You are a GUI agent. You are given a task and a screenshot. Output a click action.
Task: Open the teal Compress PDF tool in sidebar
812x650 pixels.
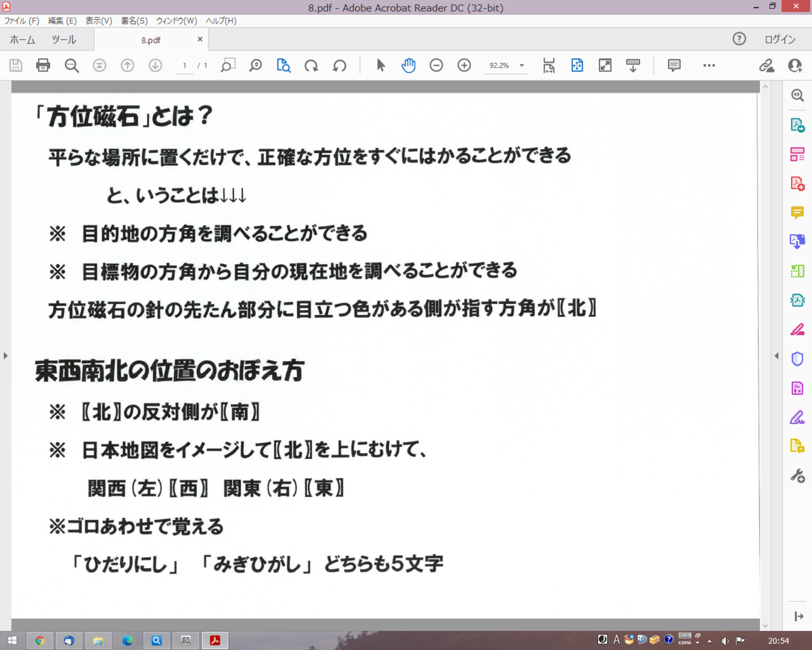click(x=797, y=300)
